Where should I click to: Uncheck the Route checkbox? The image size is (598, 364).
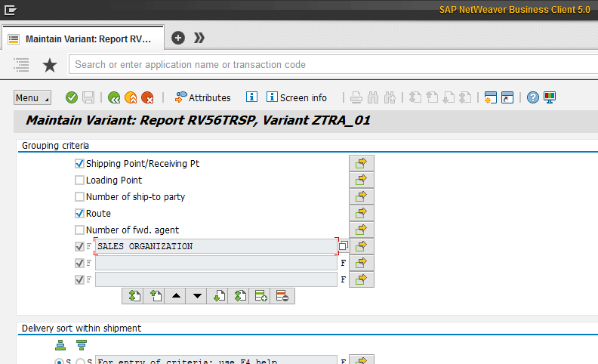(79, 213)
